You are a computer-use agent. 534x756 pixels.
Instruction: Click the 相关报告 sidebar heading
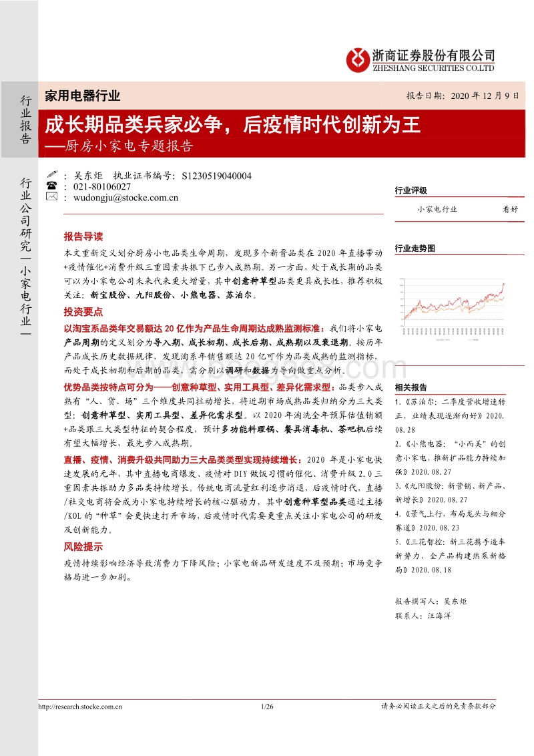[x=411, y=387]
